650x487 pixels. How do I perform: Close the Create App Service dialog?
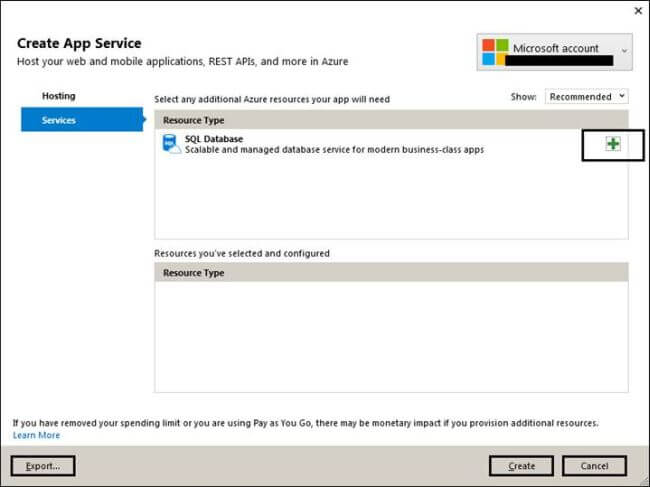639,10
